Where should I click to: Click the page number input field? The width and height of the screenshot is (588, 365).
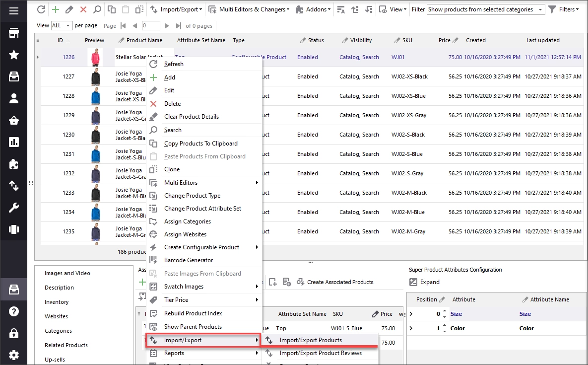click(151, 26)
